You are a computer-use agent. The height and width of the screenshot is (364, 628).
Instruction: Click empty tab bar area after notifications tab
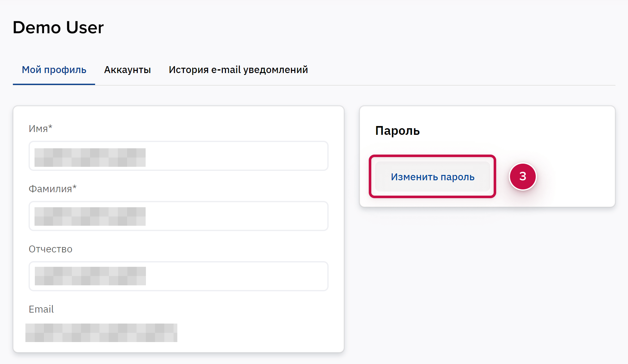pos(455,70)
